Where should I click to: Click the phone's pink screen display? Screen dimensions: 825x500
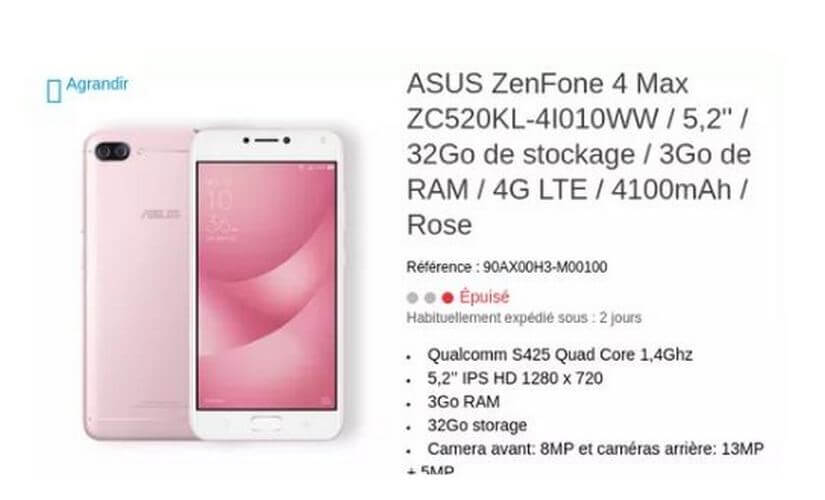(x=266, y=285)
